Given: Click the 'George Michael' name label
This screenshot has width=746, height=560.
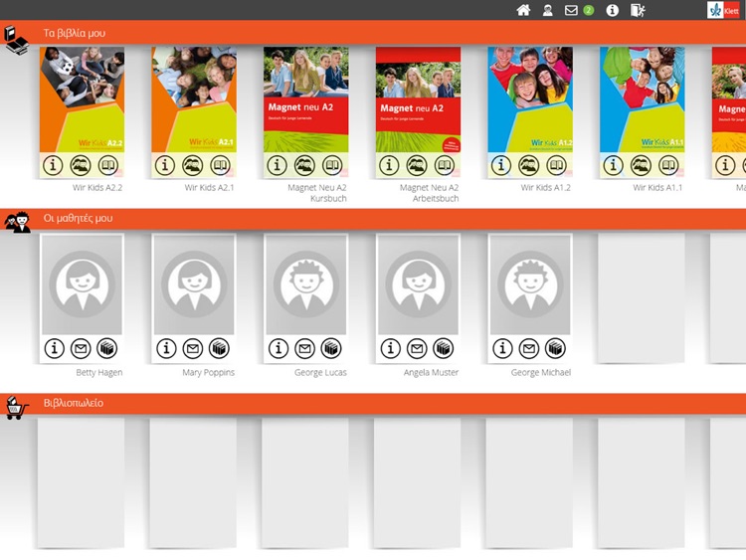Looking at the screenshot, I should point(541,373).
